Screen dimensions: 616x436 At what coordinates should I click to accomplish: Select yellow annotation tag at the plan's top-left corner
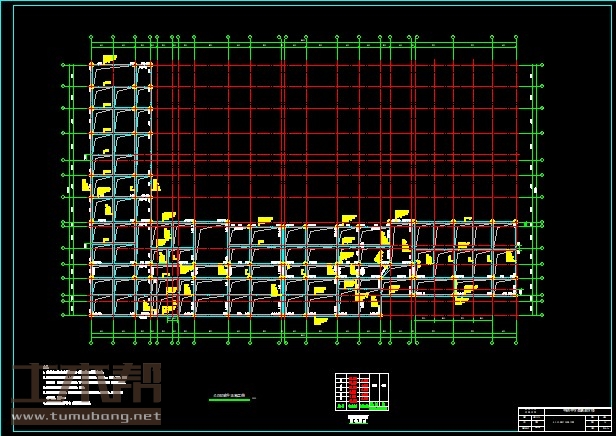pyautogui.click(x=108, y=59)
